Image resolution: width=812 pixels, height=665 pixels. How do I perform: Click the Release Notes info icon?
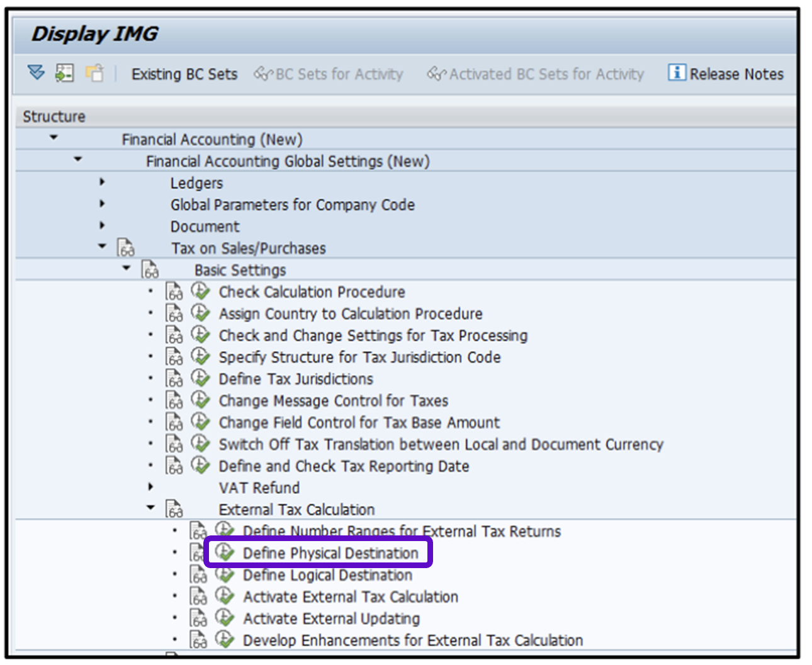(x=677, y=73)
